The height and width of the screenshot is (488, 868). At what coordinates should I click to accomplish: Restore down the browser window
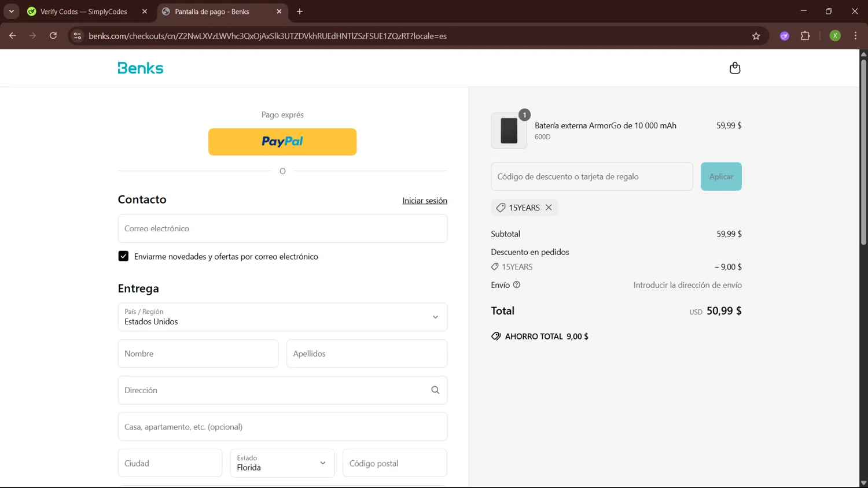pos(829,11)
